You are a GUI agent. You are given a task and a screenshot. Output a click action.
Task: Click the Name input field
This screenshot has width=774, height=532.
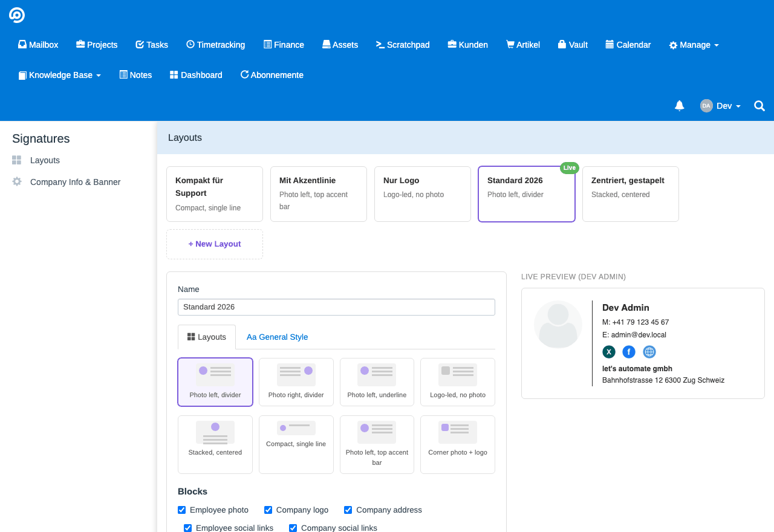click(336, 307)
